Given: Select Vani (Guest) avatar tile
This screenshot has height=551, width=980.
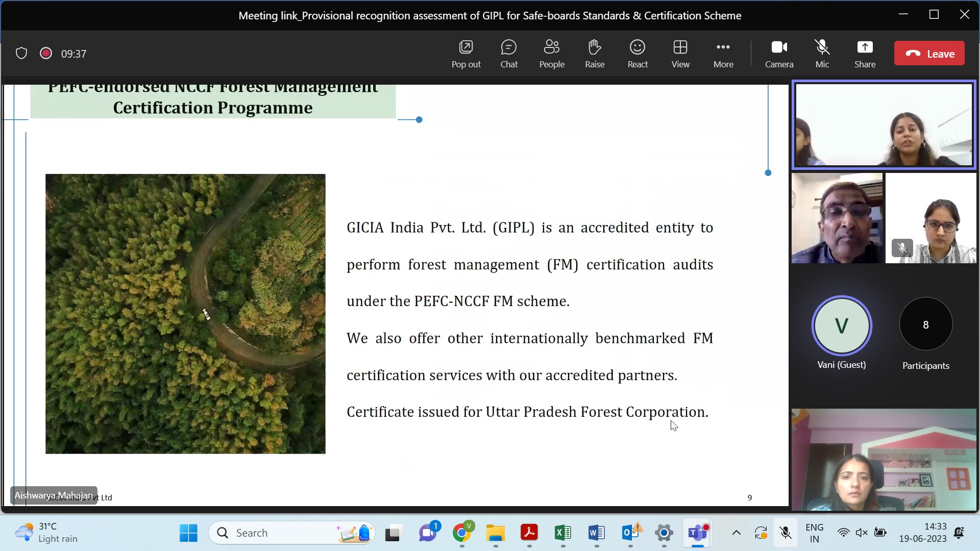Looking at the screenshot, I should [841, 325].
